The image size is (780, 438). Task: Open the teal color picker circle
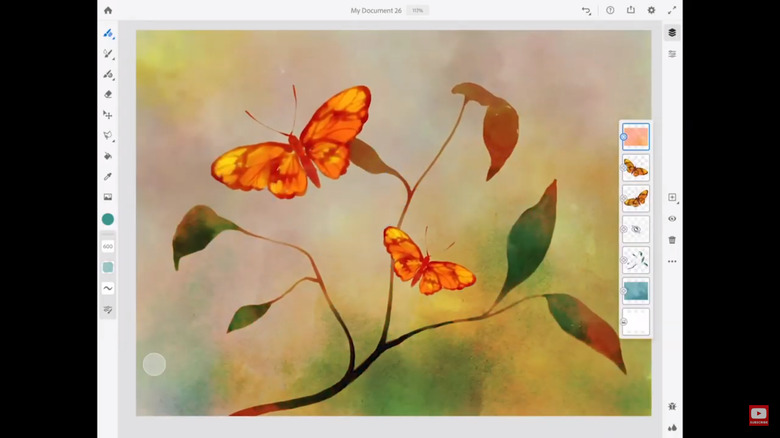tap(108, 219)
